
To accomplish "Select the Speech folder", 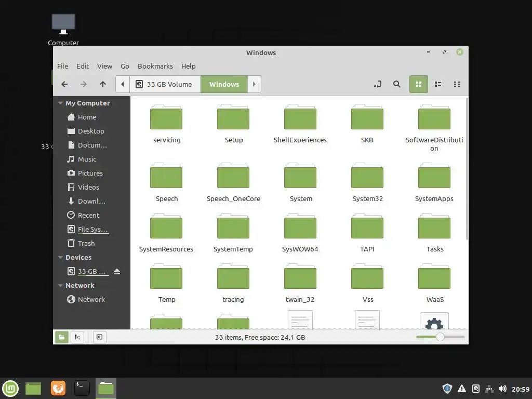I will point(167,183).
